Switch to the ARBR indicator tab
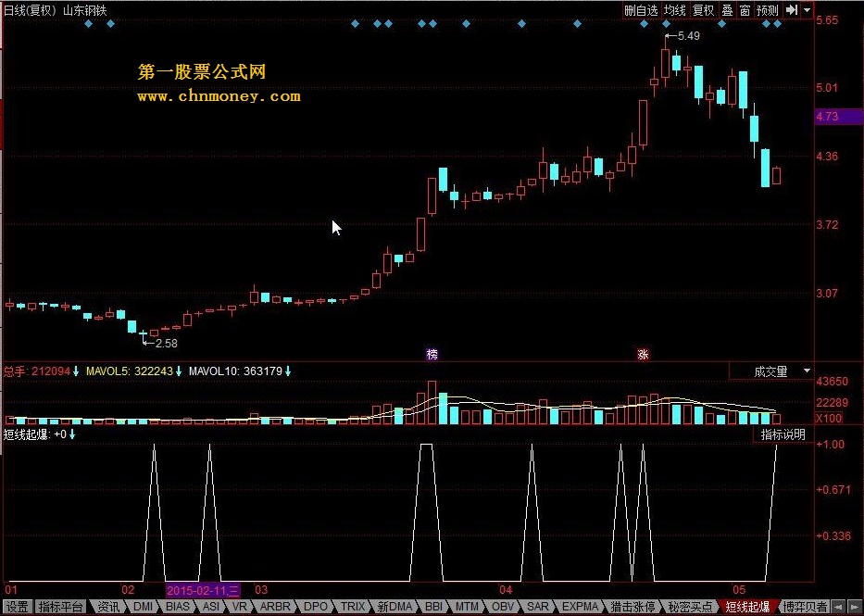This screenshot has height=616, width=864. tap(275, 607)
